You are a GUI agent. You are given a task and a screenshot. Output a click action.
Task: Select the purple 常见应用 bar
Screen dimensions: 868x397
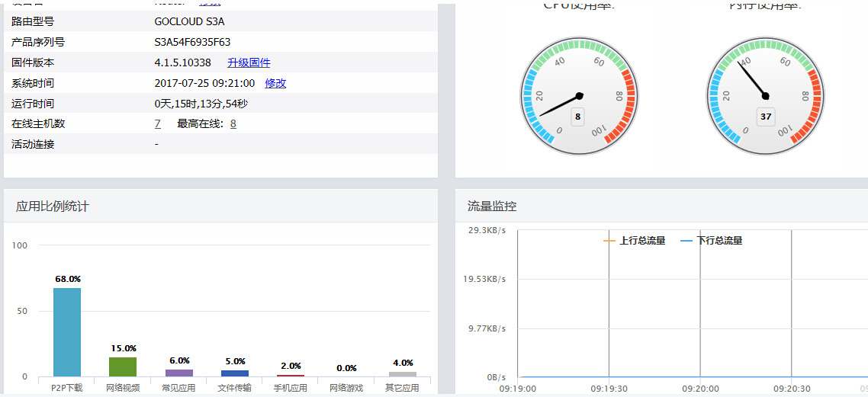pyautogui.click(x=179, y=373)
